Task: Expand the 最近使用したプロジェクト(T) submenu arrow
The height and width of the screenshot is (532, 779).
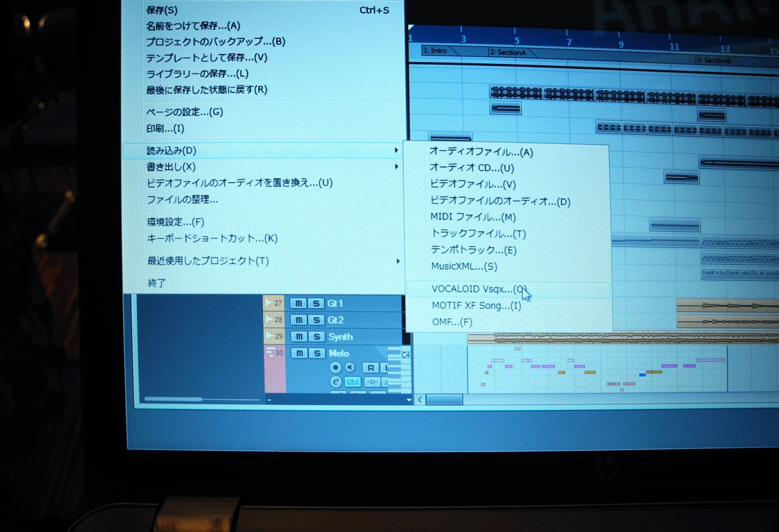Action: 398,261
